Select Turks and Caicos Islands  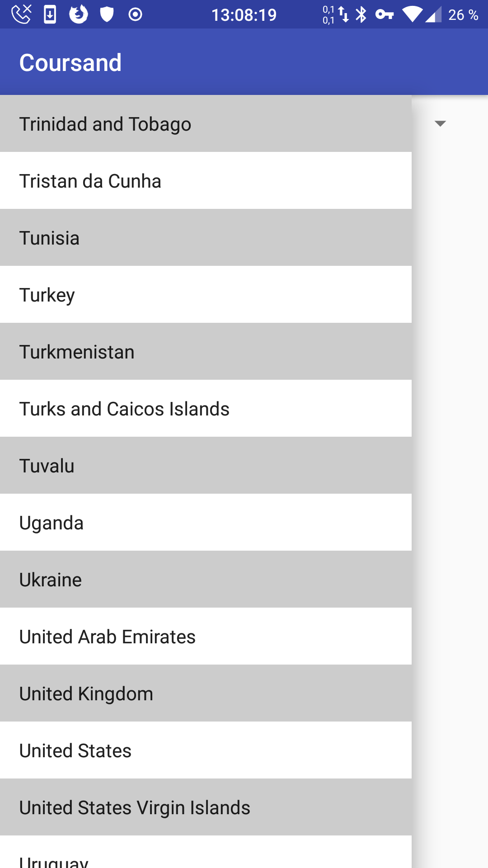(x=206, y=409)
